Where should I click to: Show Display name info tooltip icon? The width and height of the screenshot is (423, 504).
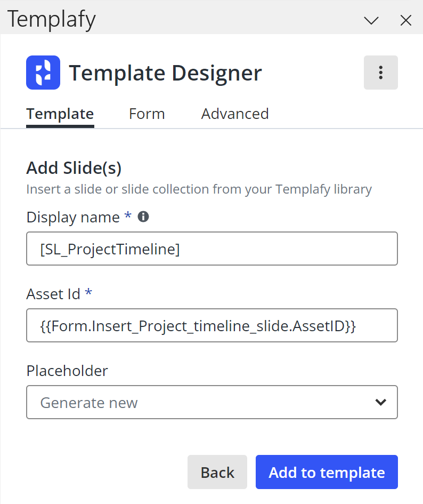(143, 217)
